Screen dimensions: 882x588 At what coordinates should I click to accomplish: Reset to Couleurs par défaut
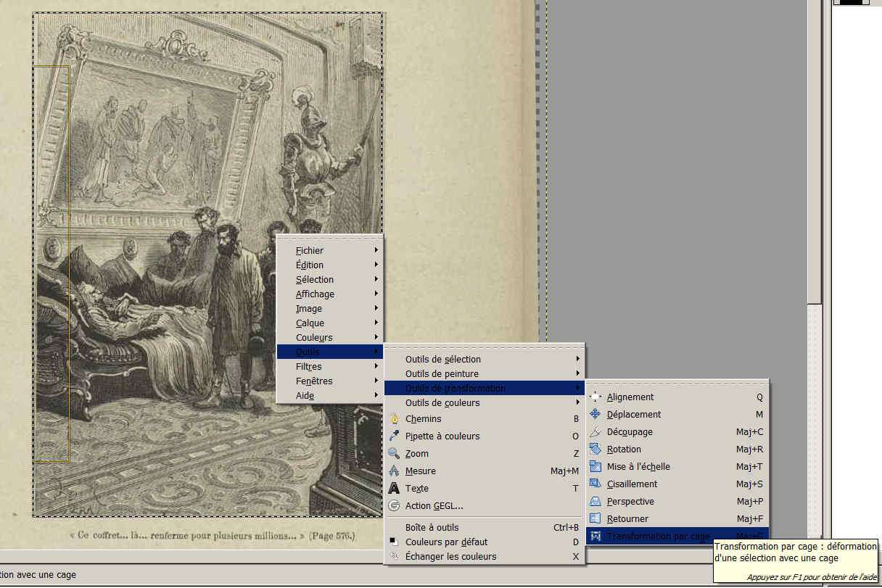tap(446, 542)
